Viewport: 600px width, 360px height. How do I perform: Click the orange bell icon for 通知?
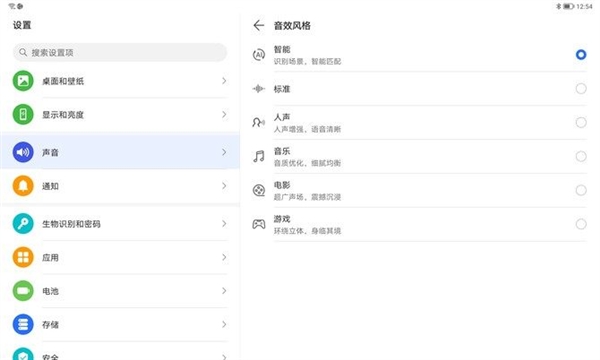pyautogui.click(x=23, y=186)
